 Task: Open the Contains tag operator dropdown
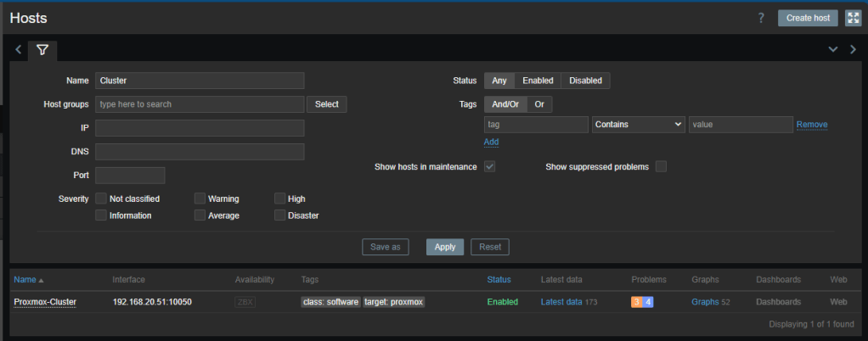638,125
